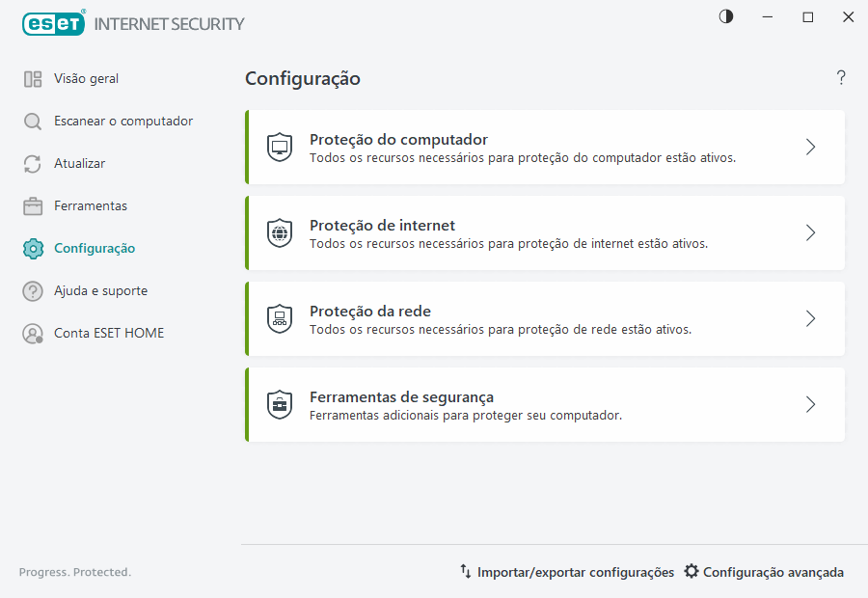Viewport: 868px width, 598px height.
Task: Expand the Proteção de internet section
Action: pos(810,232)
